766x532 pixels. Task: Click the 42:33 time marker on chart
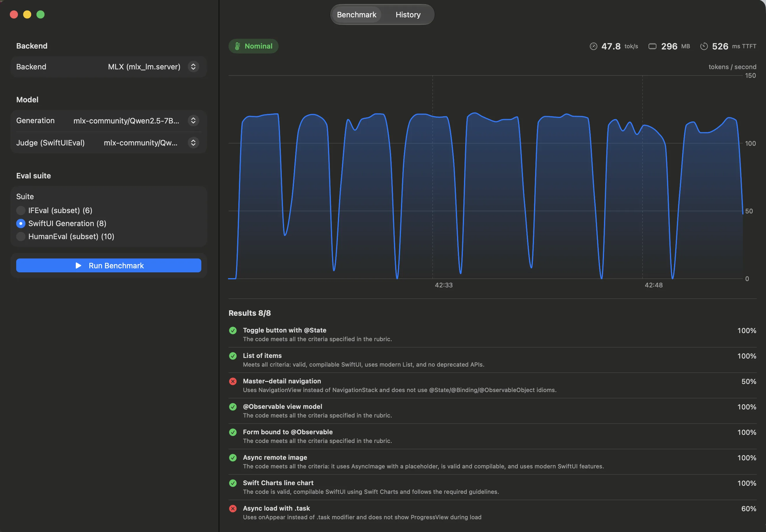point(443,285)
